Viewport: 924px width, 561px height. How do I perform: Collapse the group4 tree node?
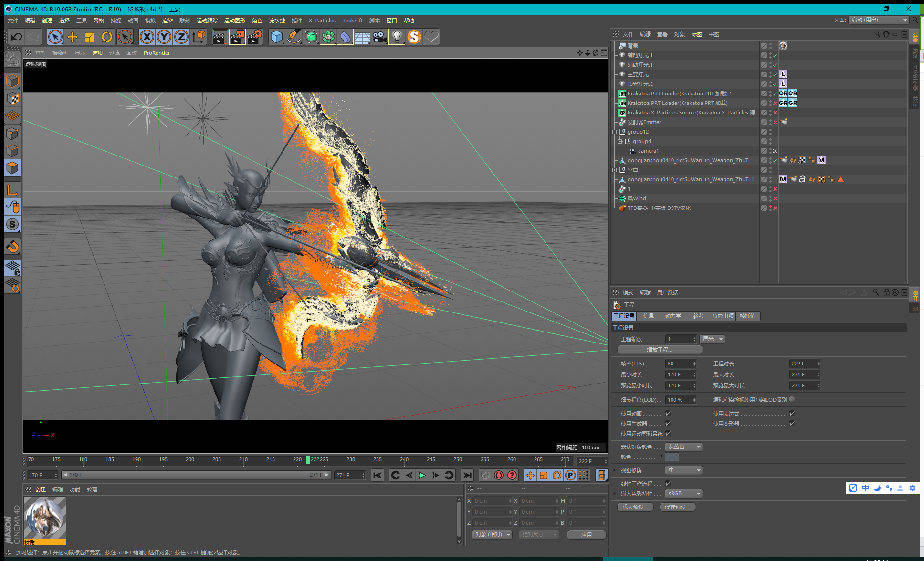[x=619, y=141]
